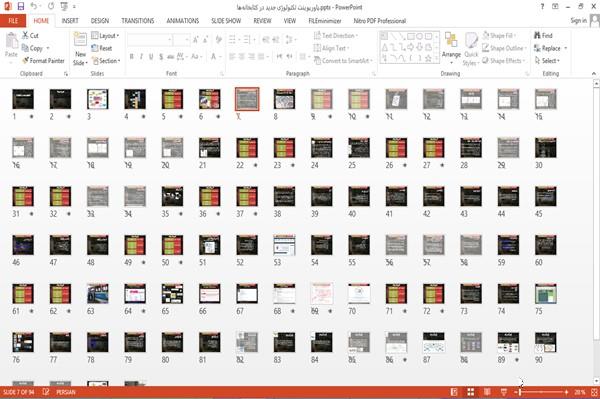600x399 pixels.
Task: Click SLIDE 7 OF 94 status text
Action: point(18,392)
